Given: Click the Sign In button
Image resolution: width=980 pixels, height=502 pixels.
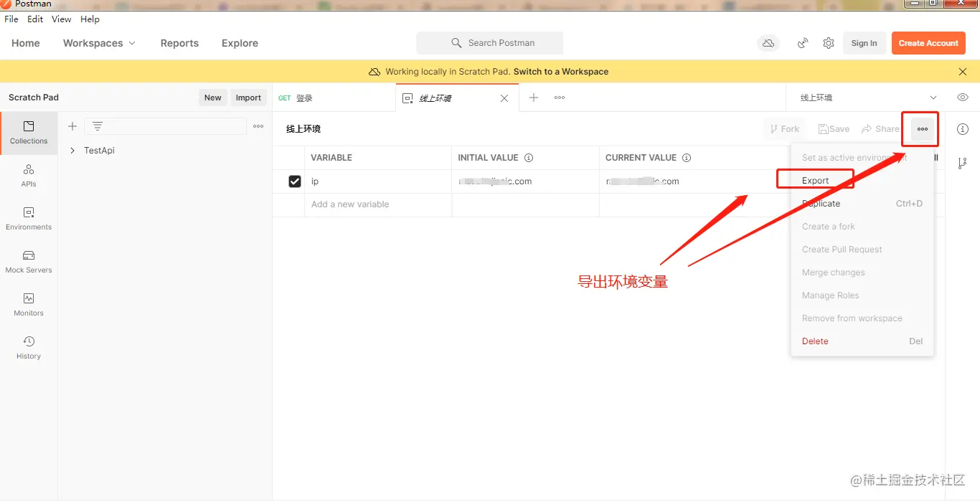Looking at the screenshot, I should pos(864,43).
